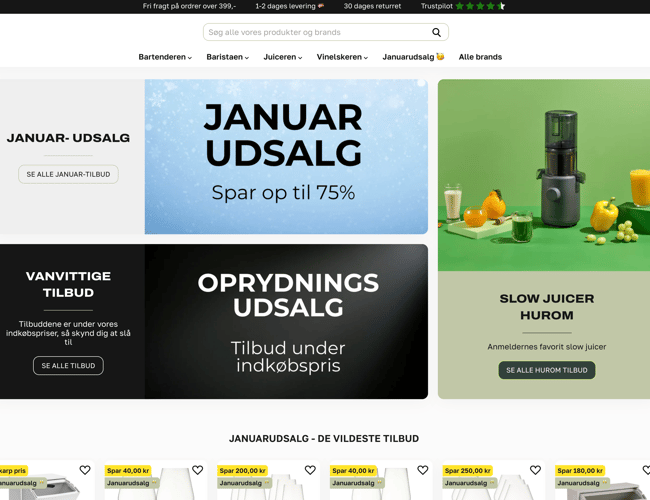This screenshot has width=650, height=500.
Task: Click the Trustpilot text link
Action: coord(437,6)
